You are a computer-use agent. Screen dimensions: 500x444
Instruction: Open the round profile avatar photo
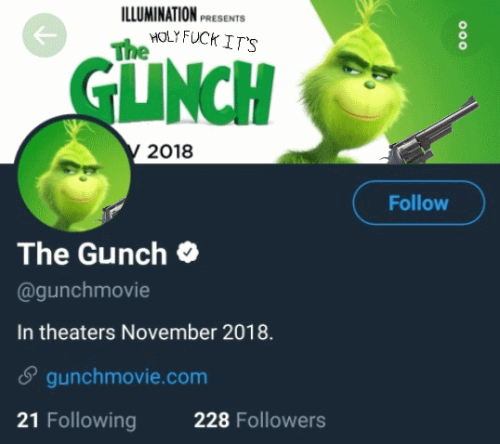(73, 173)
